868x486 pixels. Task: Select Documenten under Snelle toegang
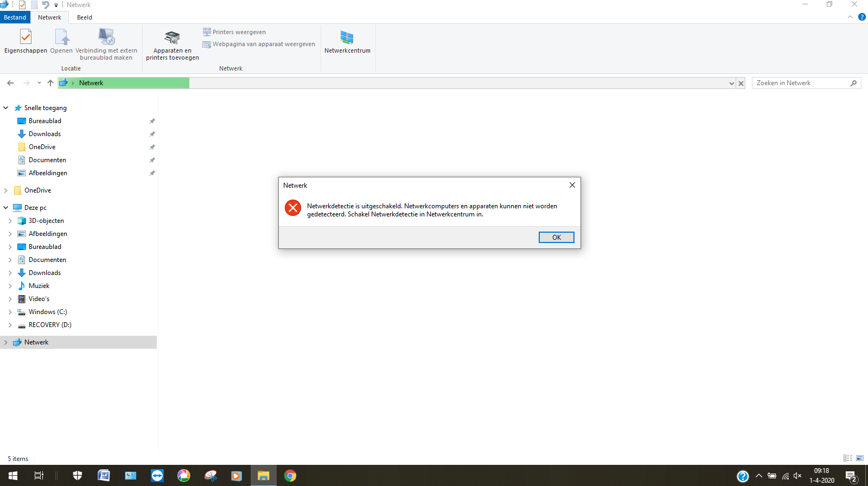point(47,160)
